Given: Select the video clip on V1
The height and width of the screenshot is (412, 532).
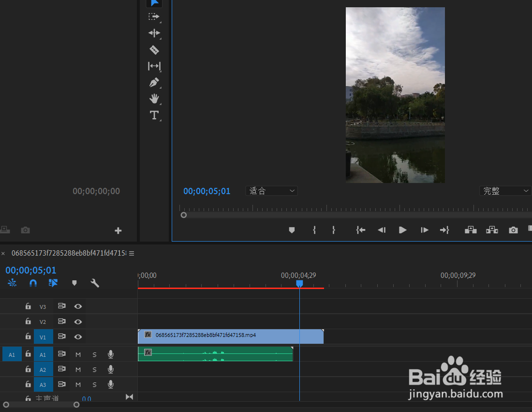Looking at the screenshot, I should point(231,336).
